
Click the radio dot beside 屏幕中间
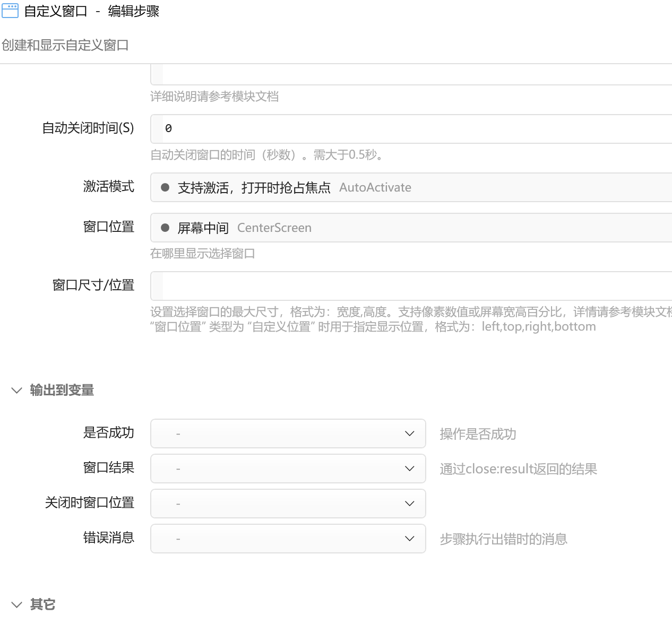[165, 228]
